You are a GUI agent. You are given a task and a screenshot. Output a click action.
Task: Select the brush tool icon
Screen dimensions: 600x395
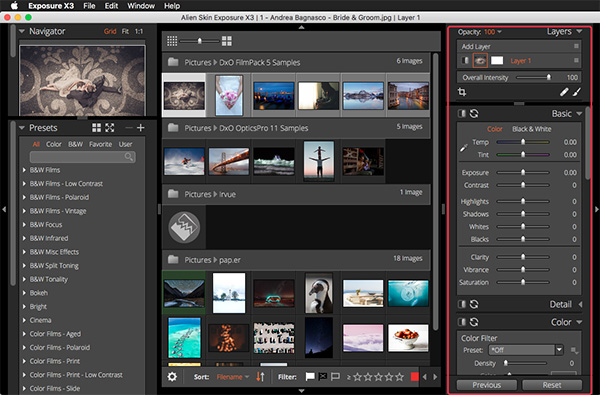coord(577,92)
